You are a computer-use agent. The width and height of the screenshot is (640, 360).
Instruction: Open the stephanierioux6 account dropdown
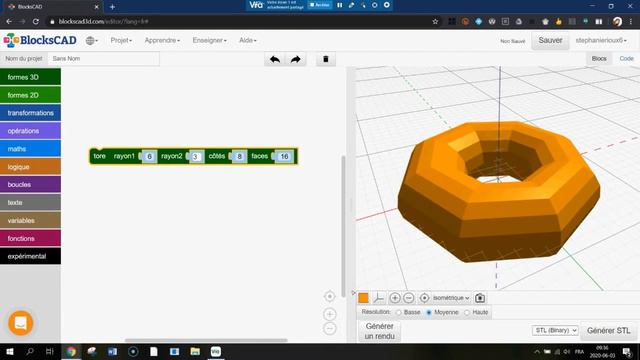coord(601,40)
